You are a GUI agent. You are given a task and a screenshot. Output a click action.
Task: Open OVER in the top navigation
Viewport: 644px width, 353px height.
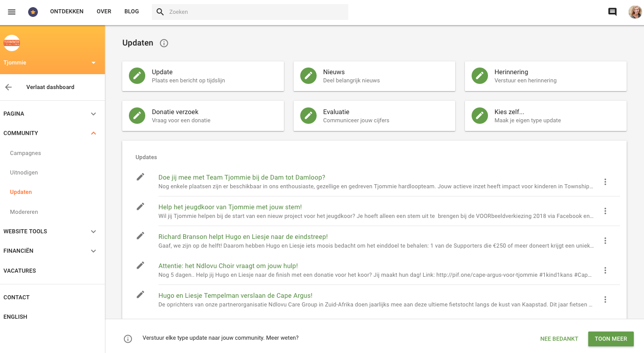click(x=104, y=12)
